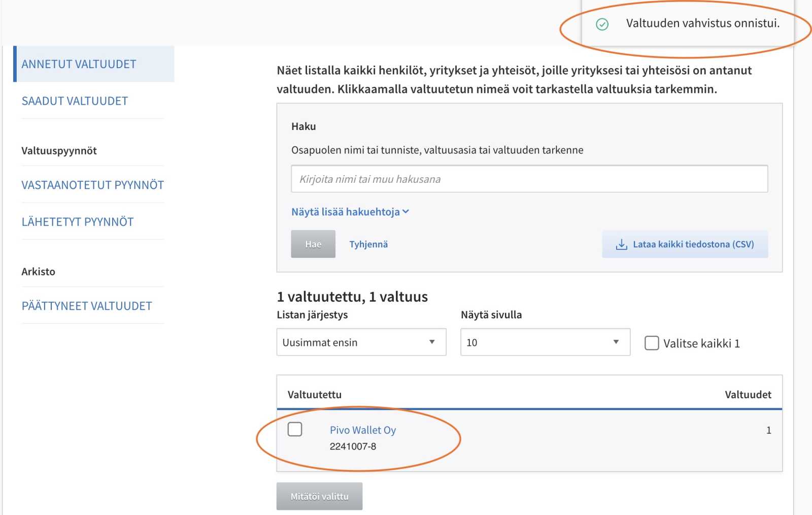
Task: Open the Listan järjestys dropdown
Action: click(x=361, y=342)
